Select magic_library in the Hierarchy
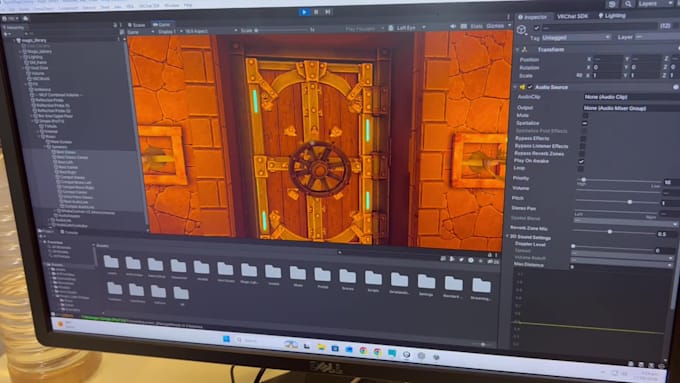The image size is (680, 383). 34,40
